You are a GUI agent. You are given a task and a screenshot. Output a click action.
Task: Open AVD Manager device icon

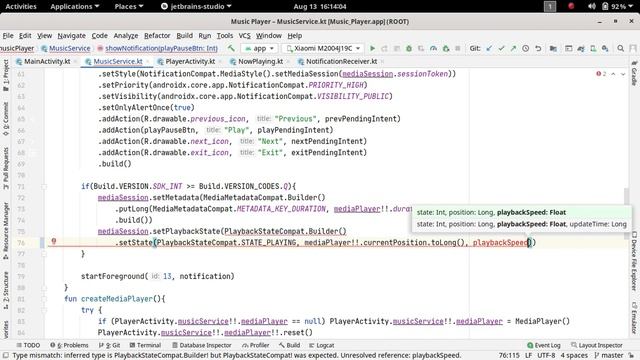click(x=593, y=48)
